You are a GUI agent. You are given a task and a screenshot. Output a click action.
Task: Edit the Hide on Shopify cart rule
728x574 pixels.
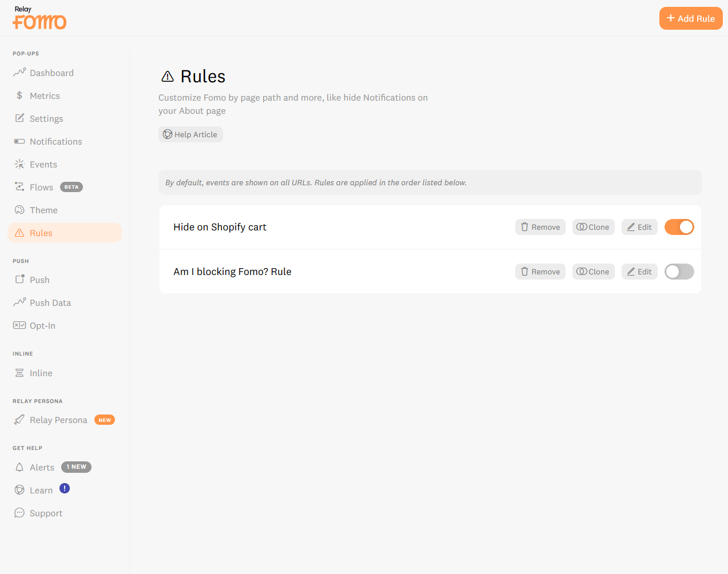coord(639,227)
